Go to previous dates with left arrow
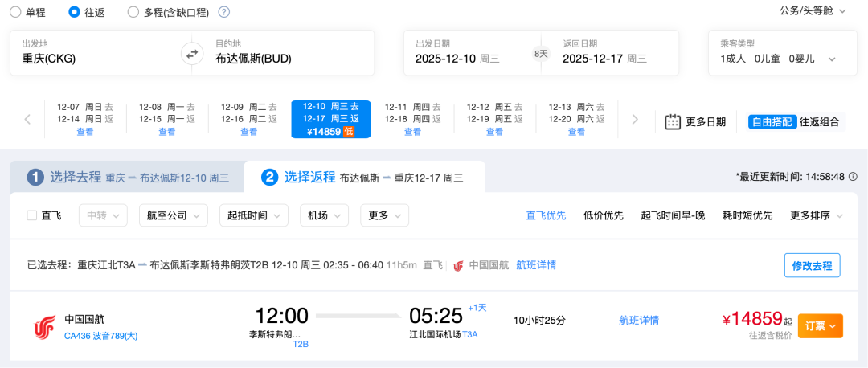Screen dimensions: 868x368 click(x=27, y=120)
